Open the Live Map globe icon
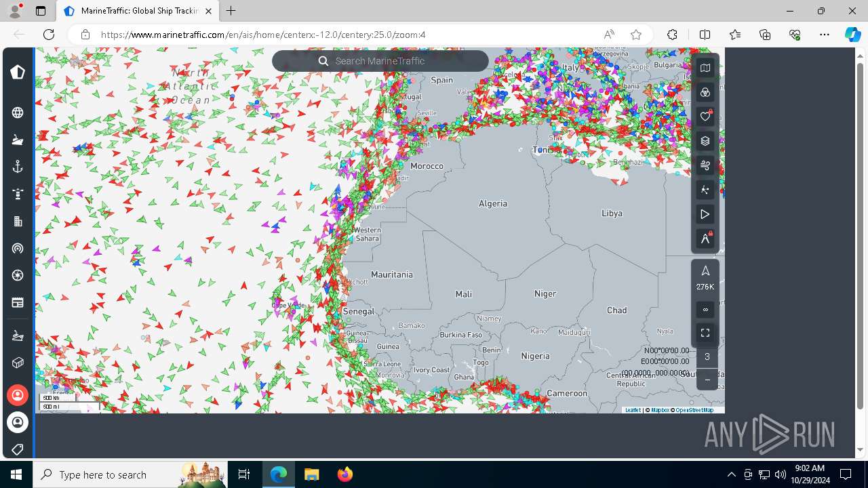Viewport: 868px width, 488px height. coord(18,113)
